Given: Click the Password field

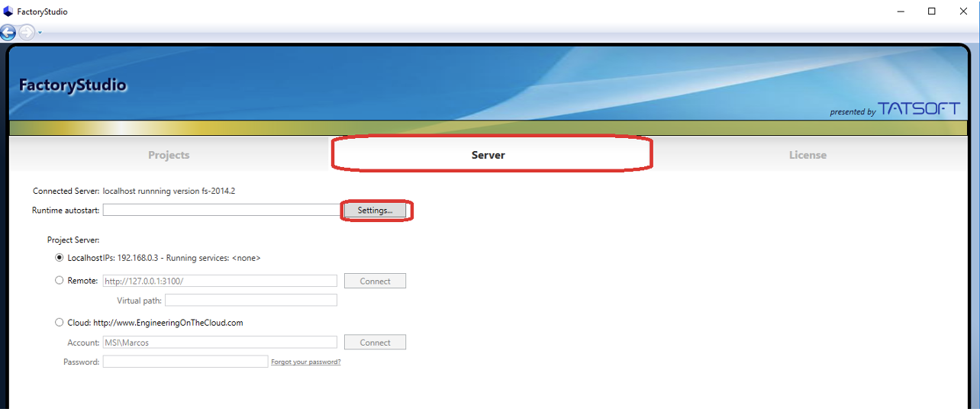Looking at the screenshot, I should 185,362.
